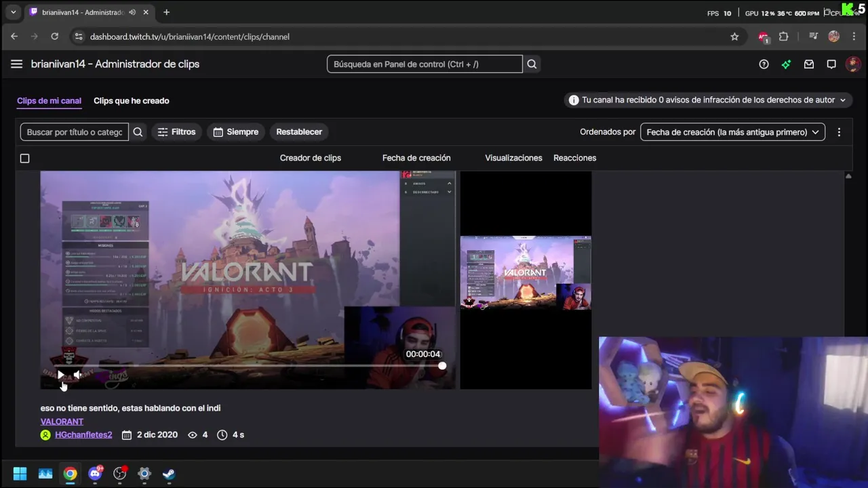Open Discord from the taskbar
This screenshot has height=488, width=868.
(x=95, y=474)
